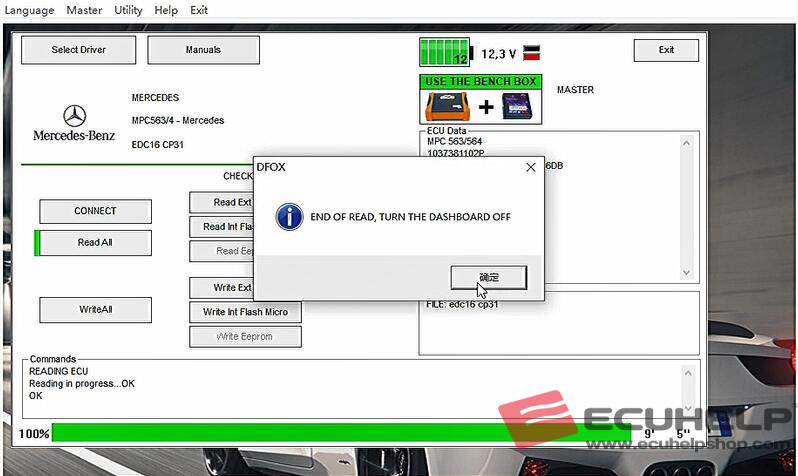Screen dimensions: 798x476
Task: Open the Manuals button
Action: 203,50
